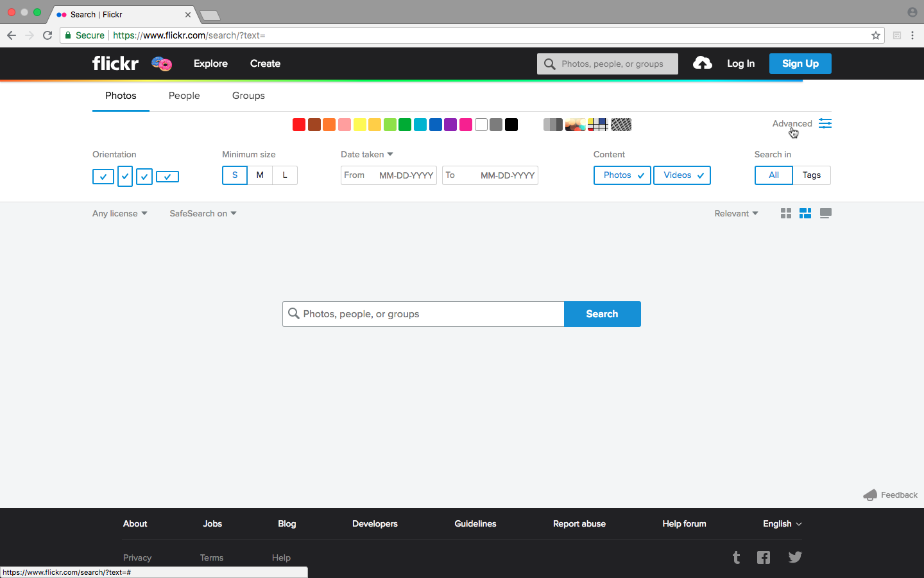Switch to the large story view icon
924x578 pixels.
[x=826, y=213]
